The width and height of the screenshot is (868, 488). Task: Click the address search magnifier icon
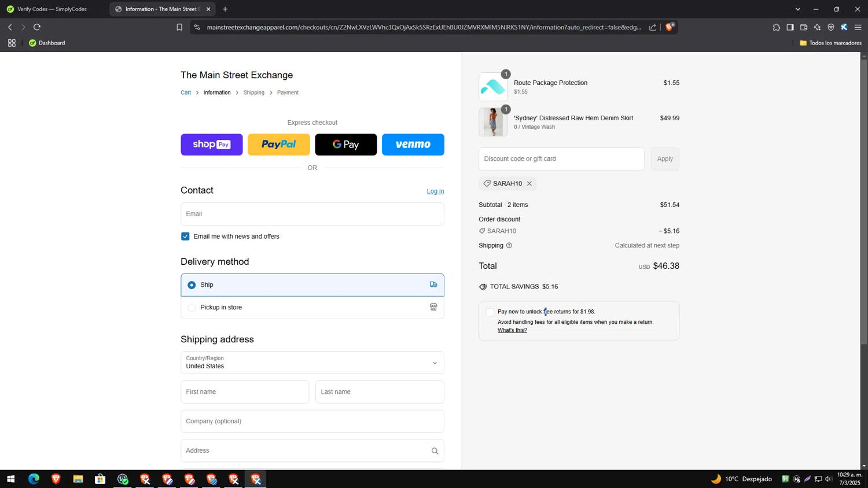(435, 451)
